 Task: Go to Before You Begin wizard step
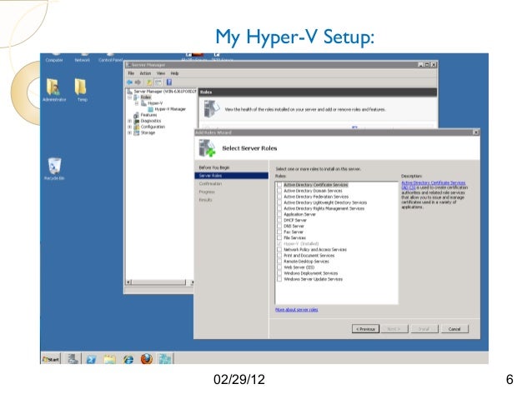[x=214, y=167]
